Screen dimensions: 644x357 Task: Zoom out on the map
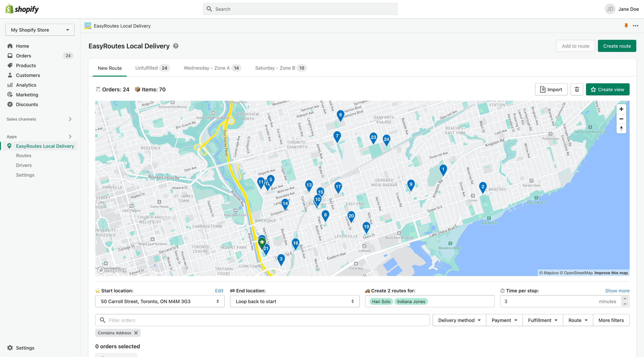point(621,119)
